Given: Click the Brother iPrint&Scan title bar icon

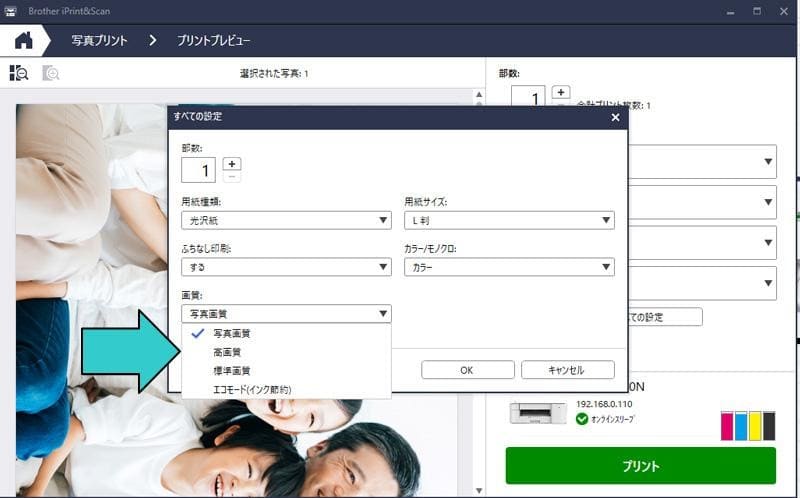Looking at the screenshot, I should (x=10, y=11).
